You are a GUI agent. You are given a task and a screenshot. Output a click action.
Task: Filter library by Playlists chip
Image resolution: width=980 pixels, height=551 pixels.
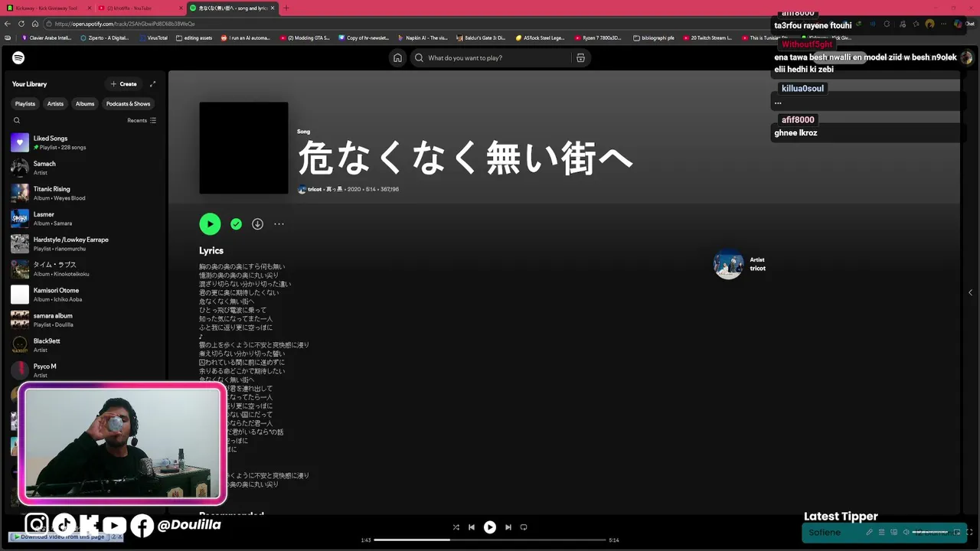(x=25, y=103)
